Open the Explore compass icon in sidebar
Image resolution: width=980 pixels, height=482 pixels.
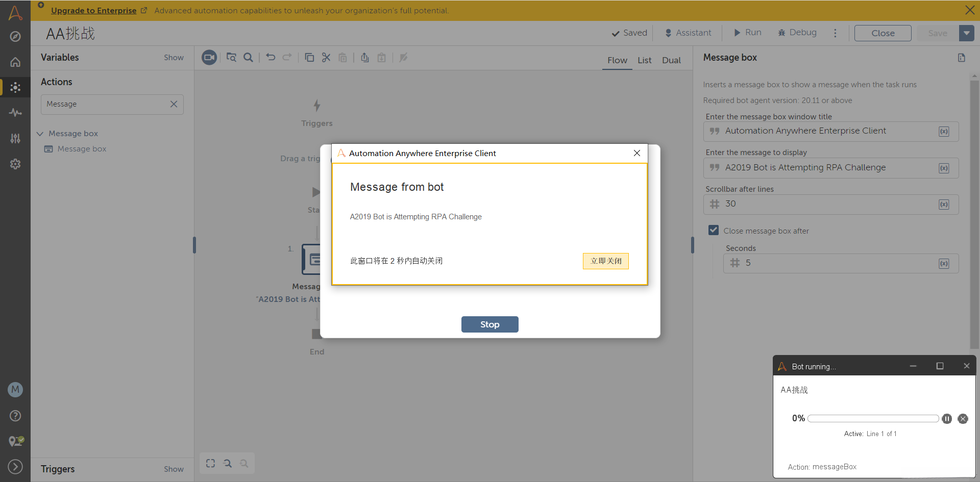(15, 36)
